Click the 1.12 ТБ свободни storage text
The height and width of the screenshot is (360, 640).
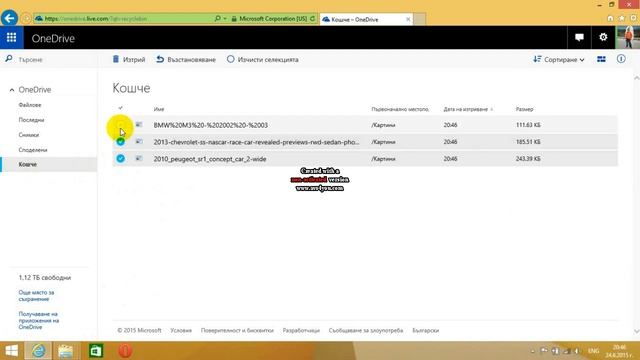(x=44, y=278)
